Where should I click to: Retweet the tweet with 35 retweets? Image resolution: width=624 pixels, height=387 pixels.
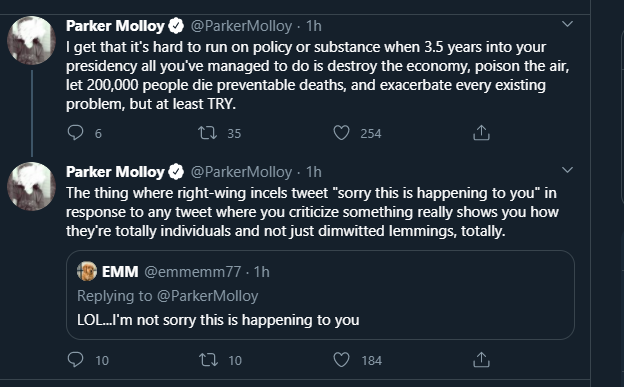click(208, 133)
